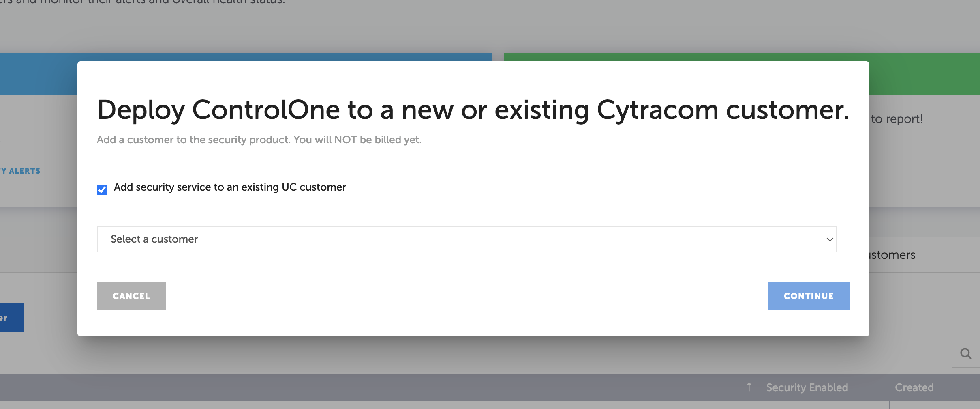980x409 pixels.
Task: Click the green status card banner
Action: (x=924, y=74)
